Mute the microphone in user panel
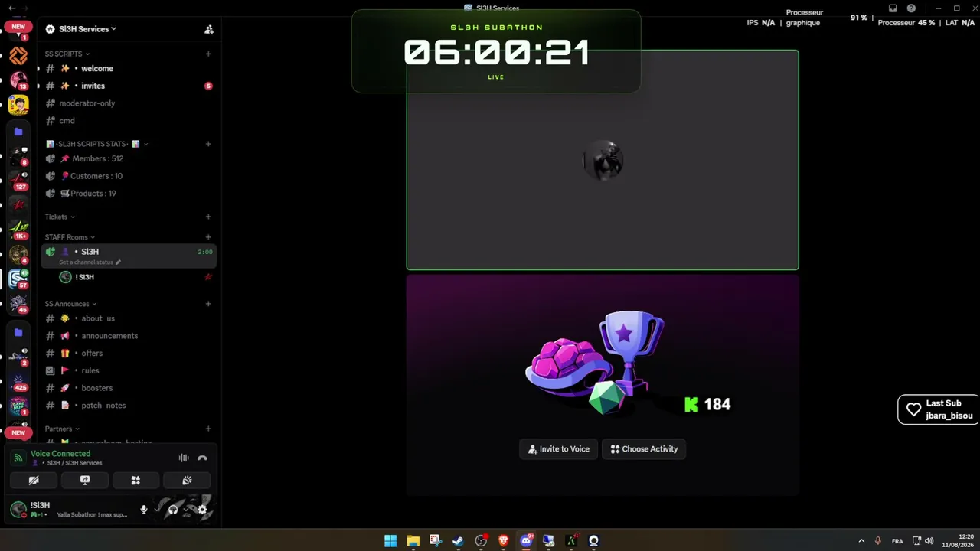This screenshot has width=980, height=551. 144,510
